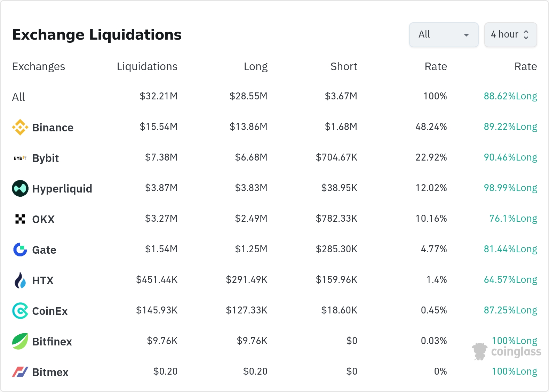
Task: Sort by the Short column header
Action: [343, 66]
